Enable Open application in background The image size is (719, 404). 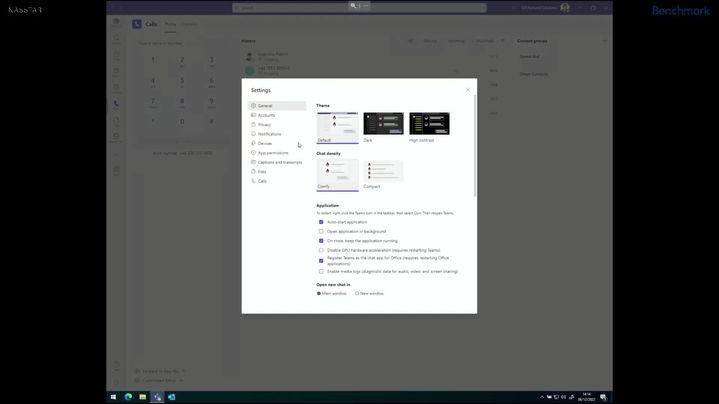[321, 232]
